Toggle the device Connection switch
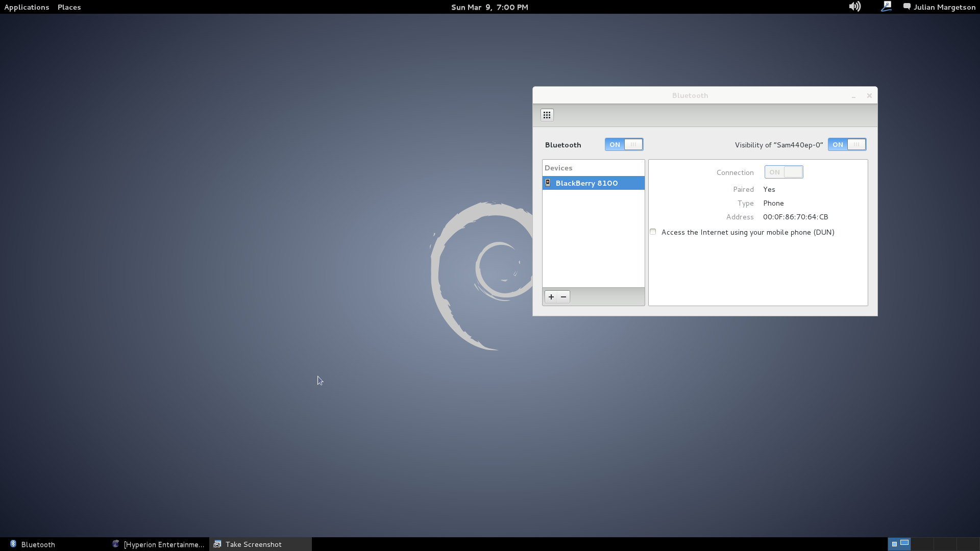 pyautogui.click(x=783, y=172)
